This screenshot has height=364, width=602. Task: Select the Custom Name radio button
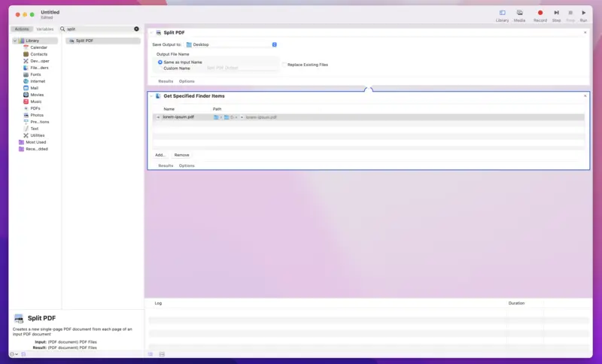click(x=160, y=68)
